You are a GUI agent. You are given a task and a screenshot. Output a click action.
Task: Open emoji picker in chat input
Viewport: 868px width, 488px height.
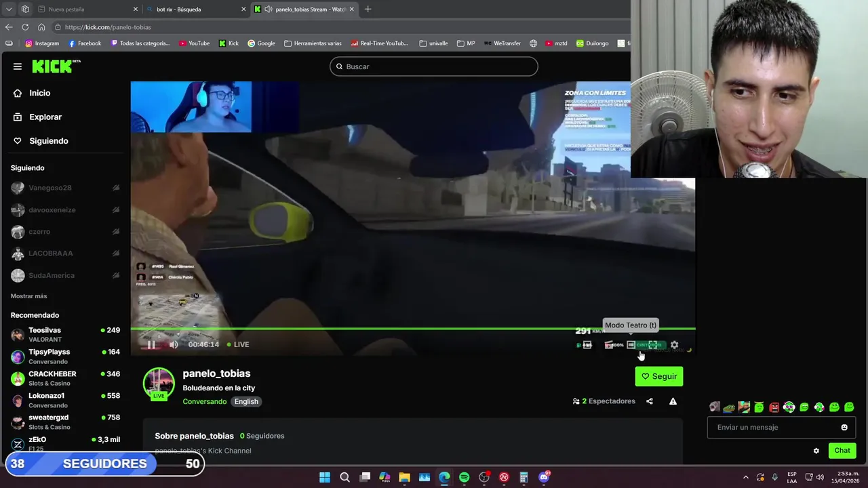[844, 428]
